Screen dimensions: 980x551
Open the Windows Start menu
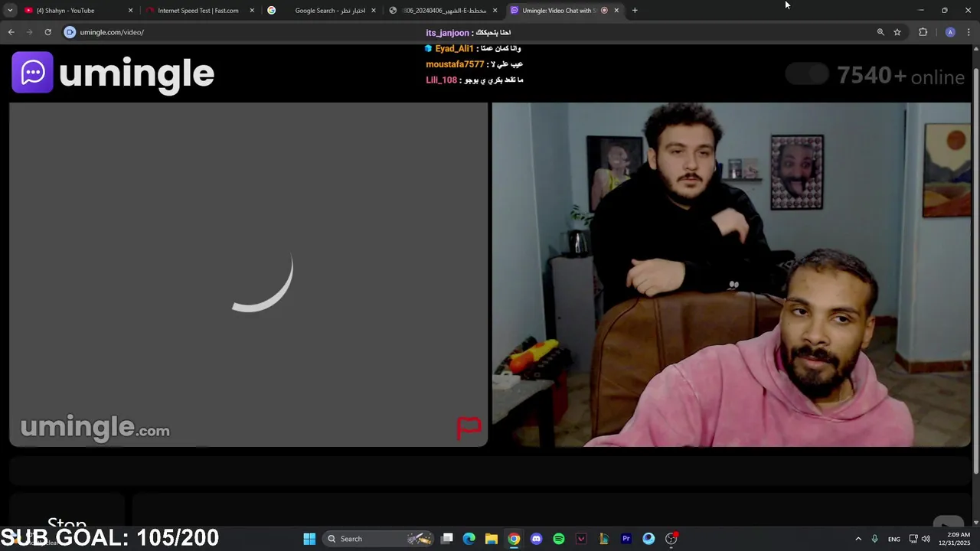click(x=309, y=539)
